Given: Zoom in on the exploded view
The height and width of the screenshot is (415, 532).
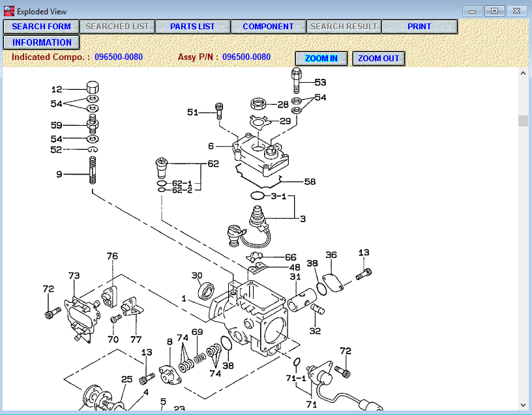Looking at the screenshot, I should pos(321,58).
